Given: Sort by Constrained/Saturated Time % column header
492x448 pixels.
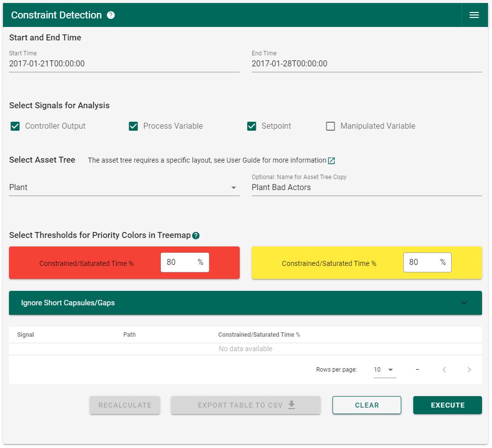Looking at the screenshot, I should coord(259,335).
